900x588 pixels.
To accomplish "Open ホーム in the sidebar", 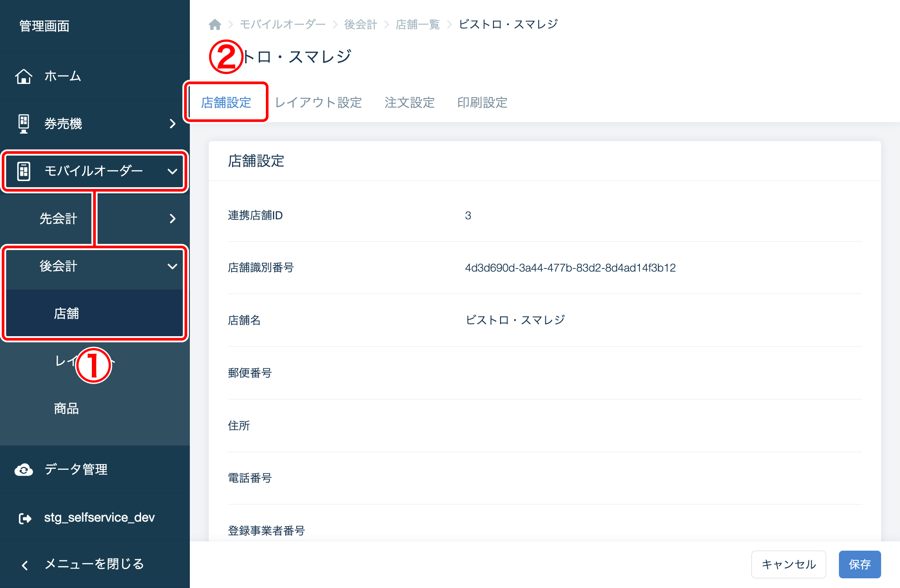I will click(95, 76).
